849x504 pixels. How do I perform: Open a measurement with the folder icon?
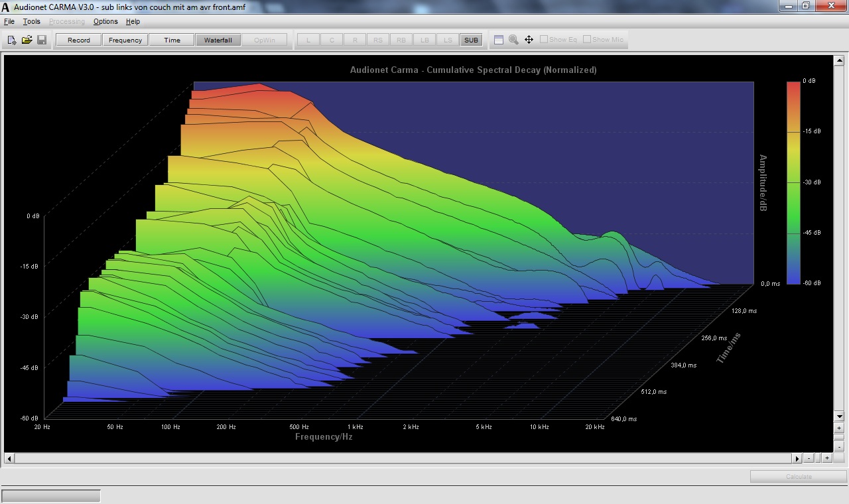pos(27,40)
